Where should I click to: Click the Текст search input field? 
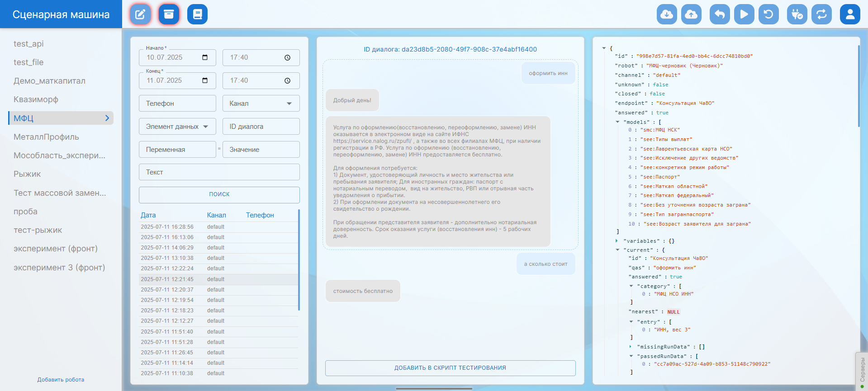point(219,172)
